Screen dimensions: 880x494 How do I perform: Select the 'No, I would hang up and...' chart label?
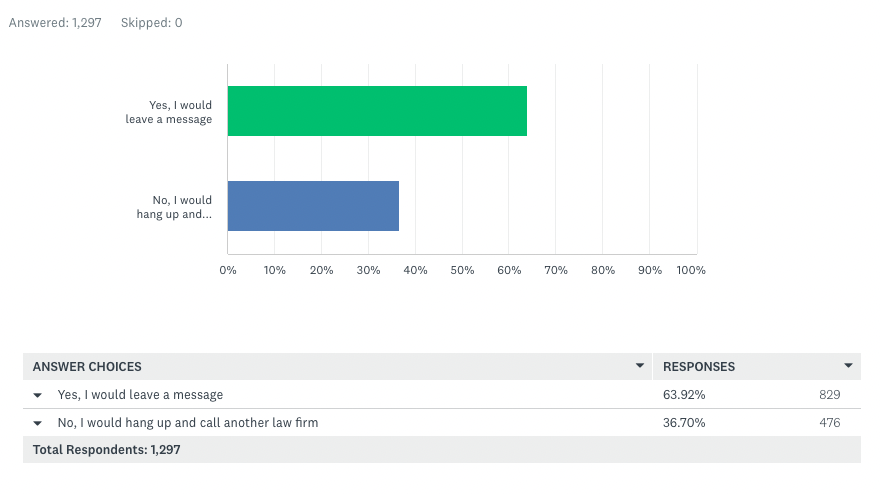[175, 207]
